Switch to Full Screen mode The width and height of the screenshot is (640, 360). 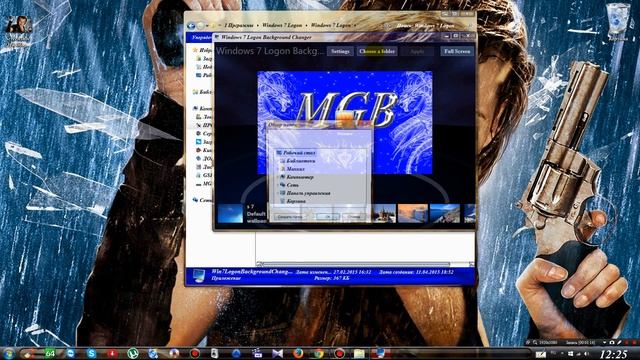pos(457,51)
